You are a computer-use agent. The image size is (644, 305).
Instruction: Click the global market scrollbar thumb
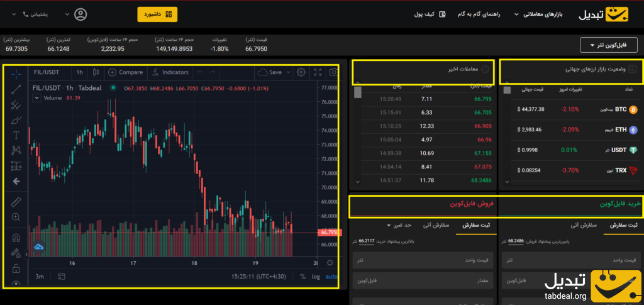508,91
